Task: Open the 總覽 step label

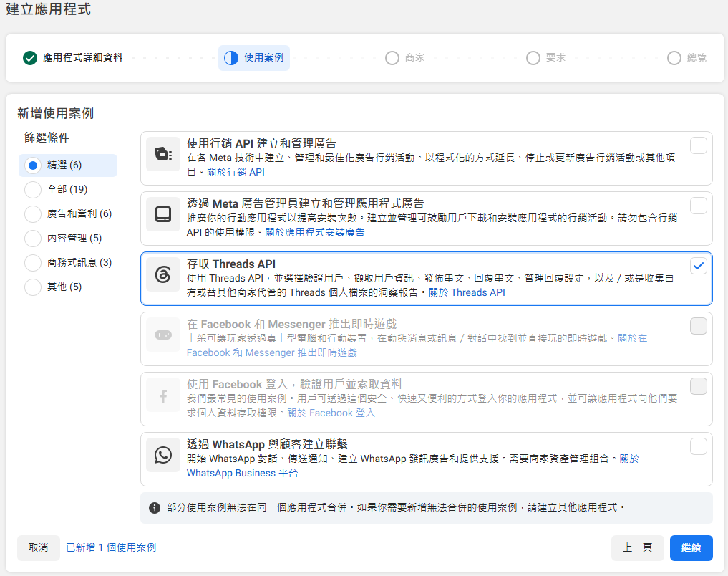Action: [697, 57]
